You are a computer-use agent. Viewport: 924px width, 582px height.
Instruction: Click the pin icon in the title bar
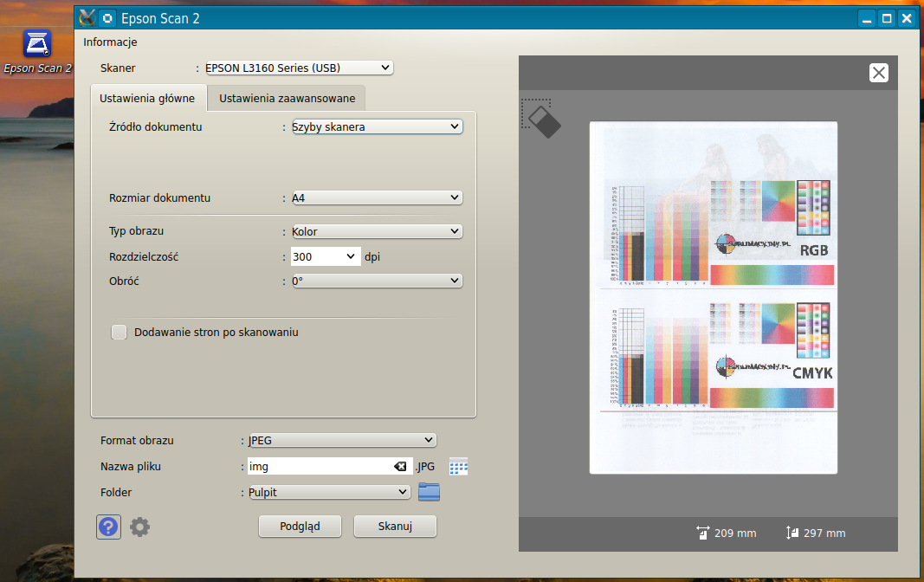tap(107, 18)
